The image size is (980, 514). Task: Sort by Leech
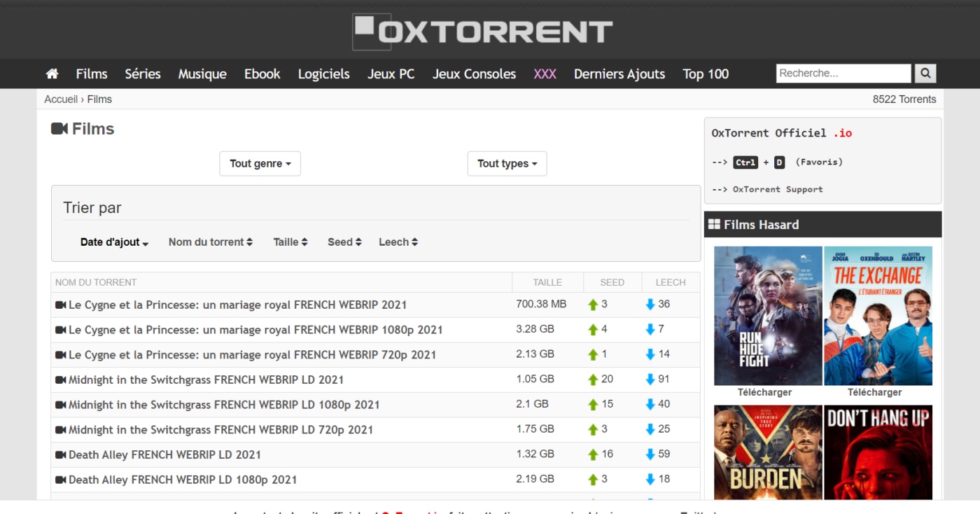point(398,242)
